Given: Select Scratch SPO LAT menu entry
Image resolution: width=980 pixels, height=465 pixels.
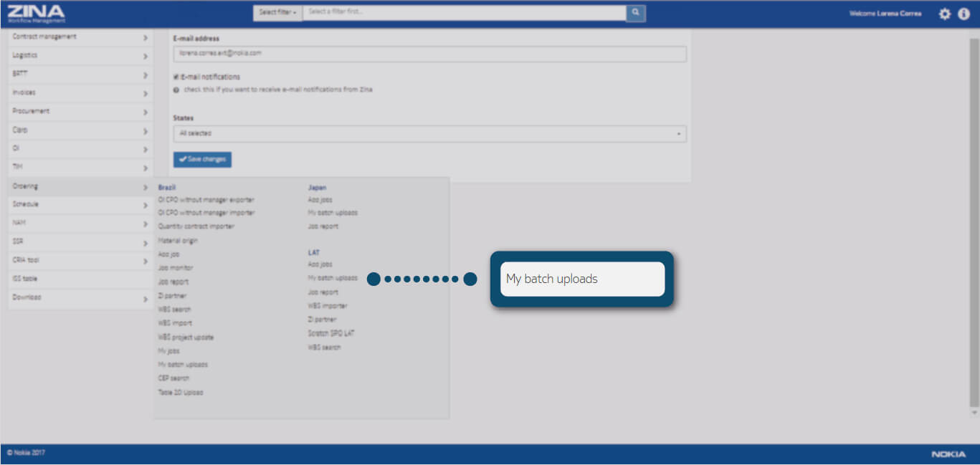Looking at the screenshot, I should click(x=330, y=333).
